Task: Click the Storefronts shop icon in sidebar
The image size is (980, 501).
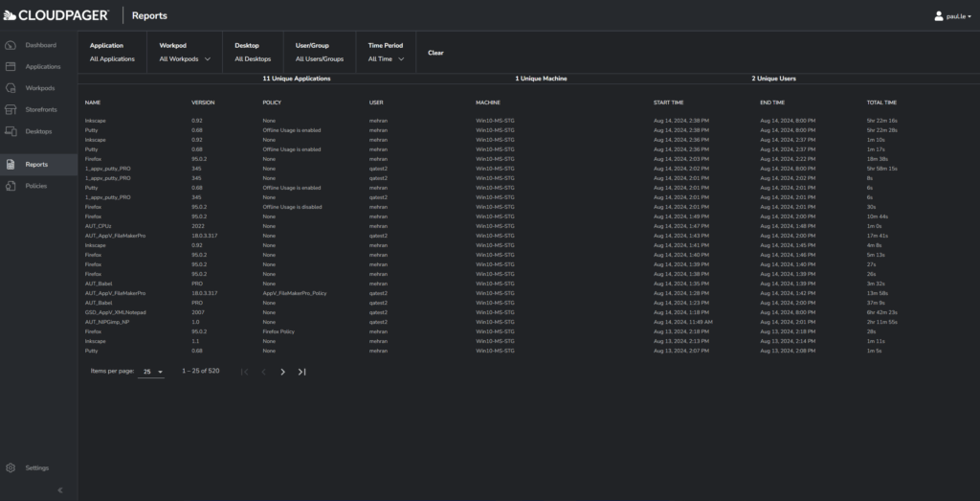Action: [10, 109]
